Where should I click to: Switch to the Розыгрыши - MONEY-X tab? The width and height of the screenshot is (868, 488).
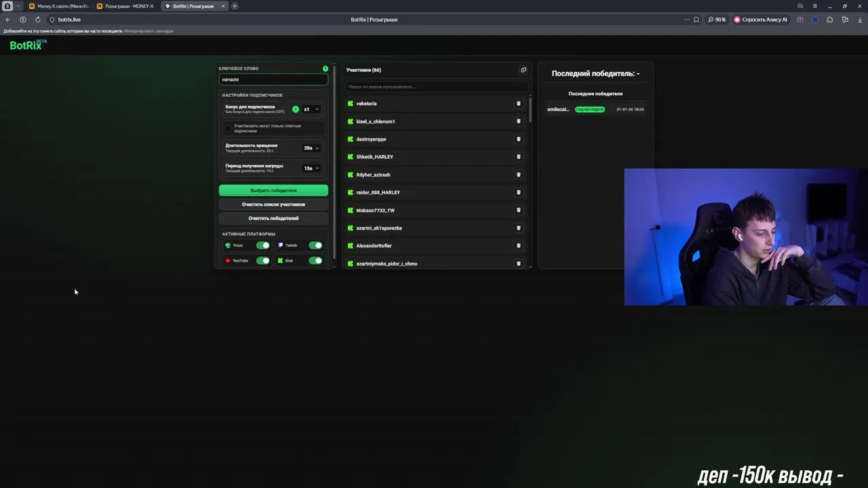tap(126, 6)
